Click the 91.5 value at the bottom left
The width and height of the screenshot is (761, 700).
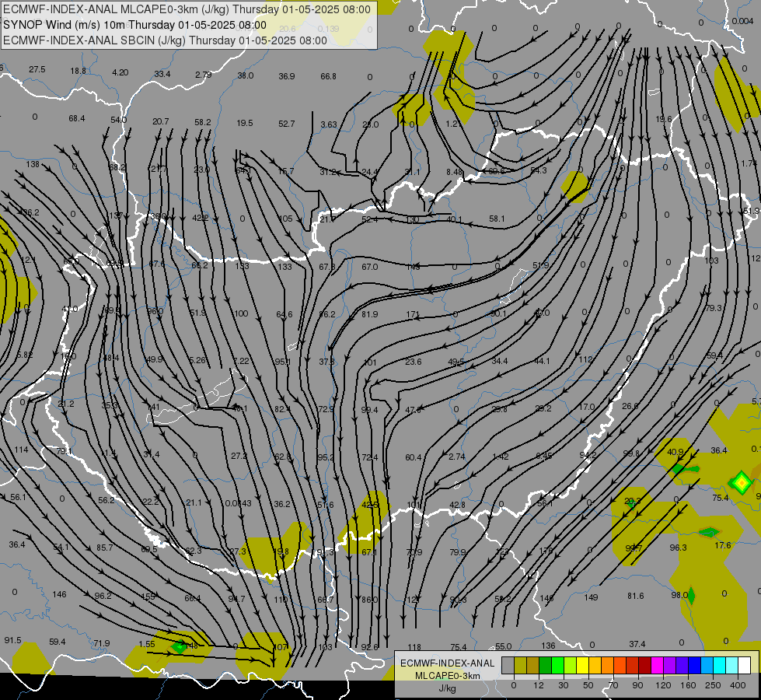pyautogui.click(x=12, y=640)
